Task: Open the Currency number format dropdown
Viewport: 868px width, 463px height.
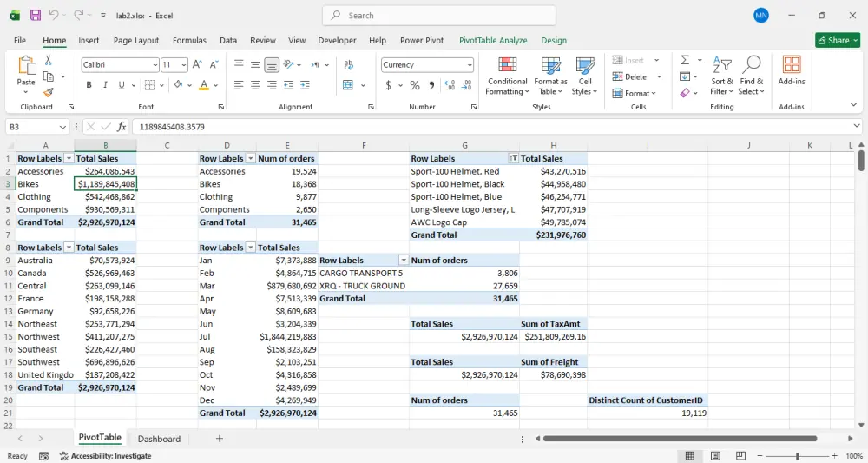Action: (x=470, y=65)
